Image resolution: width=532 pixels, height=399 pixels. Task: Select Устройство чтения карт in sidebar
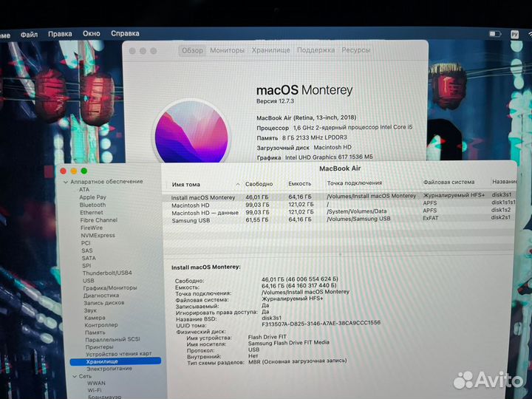pyautogui.click(x=118, y=354)
